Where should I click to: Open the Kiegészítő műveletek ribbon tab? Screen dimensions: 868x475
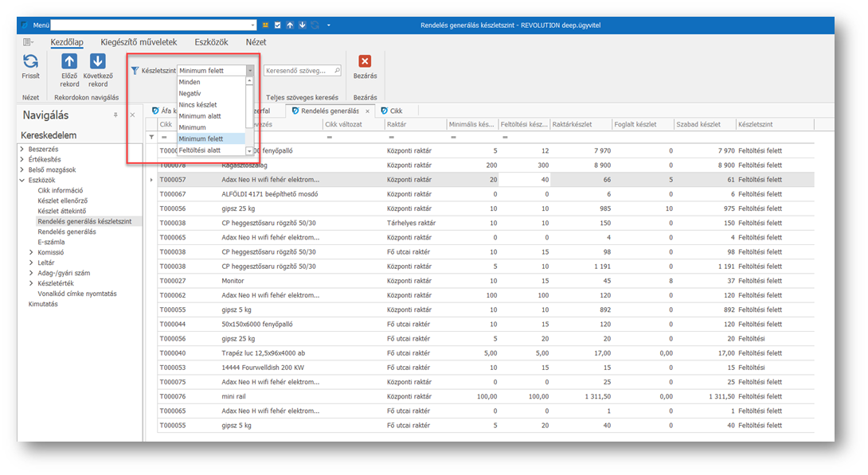point(139,42)
